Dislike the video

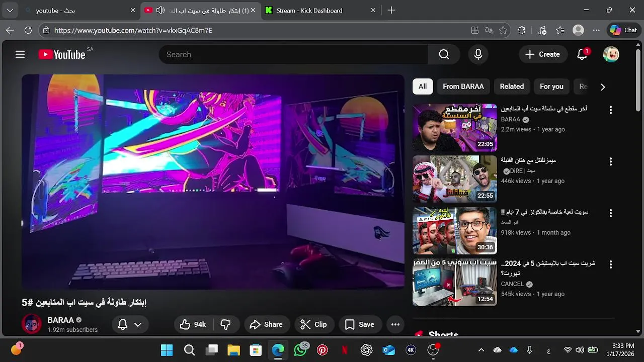tap(225, 324)
